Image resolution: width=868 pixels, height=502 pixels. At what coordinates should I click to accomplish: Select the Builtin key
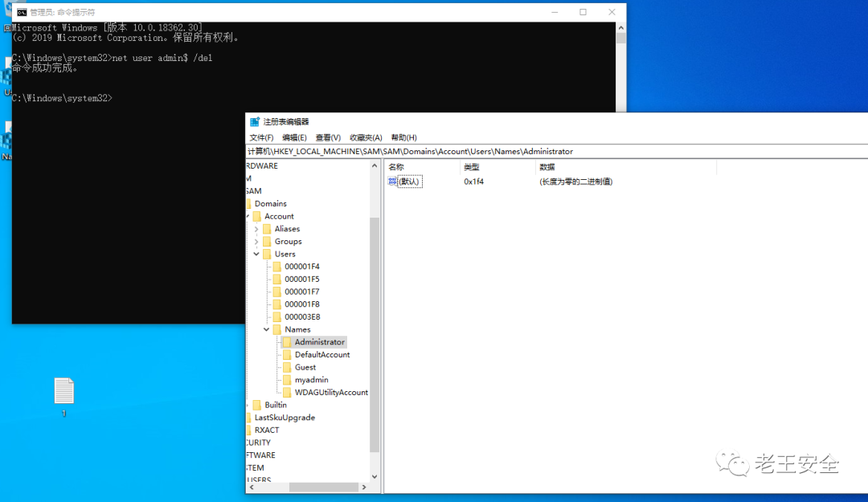pyautogui.click(x=275, y=405)
